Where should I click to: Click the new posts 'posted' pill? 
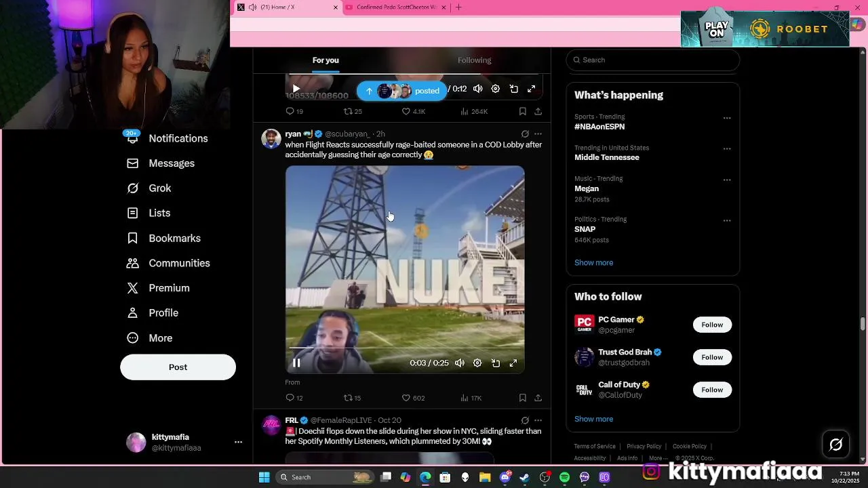click(x=401, y=91)
